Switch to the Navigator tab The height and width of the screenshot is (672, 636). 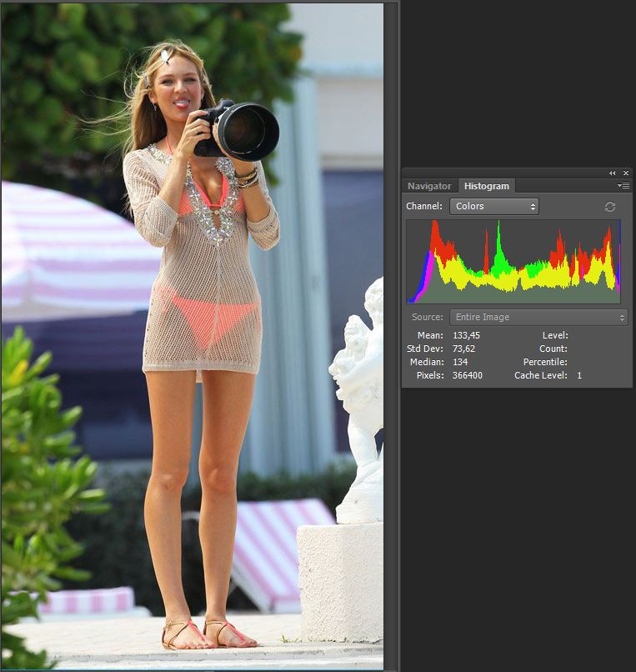[429, 186]
